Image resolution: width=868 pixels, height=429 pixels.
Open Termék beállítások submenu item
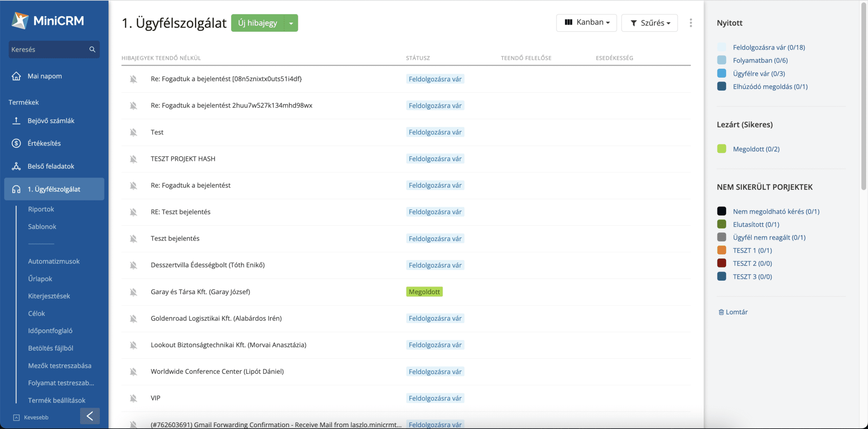tap(57, 400)
